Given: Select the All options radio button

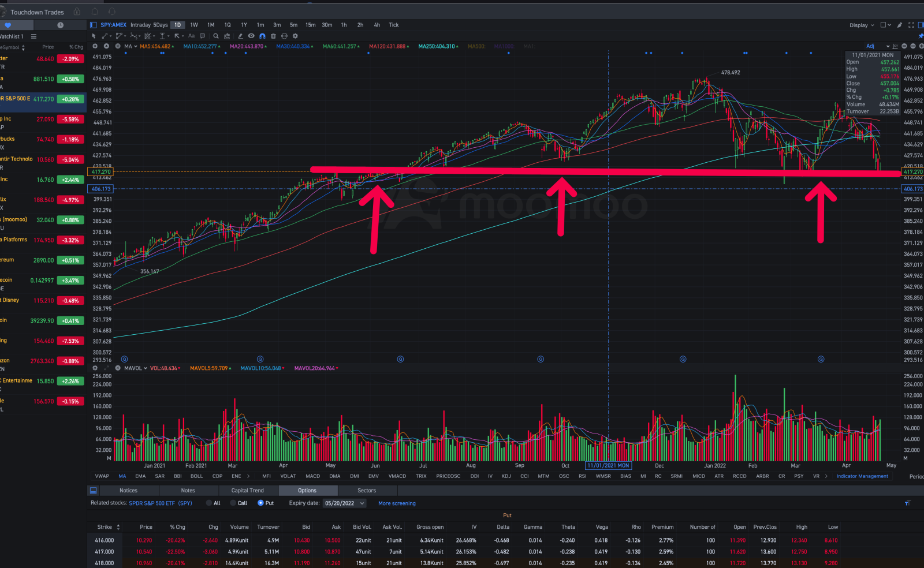Looking at the screenshot, I should click(209, 503).
